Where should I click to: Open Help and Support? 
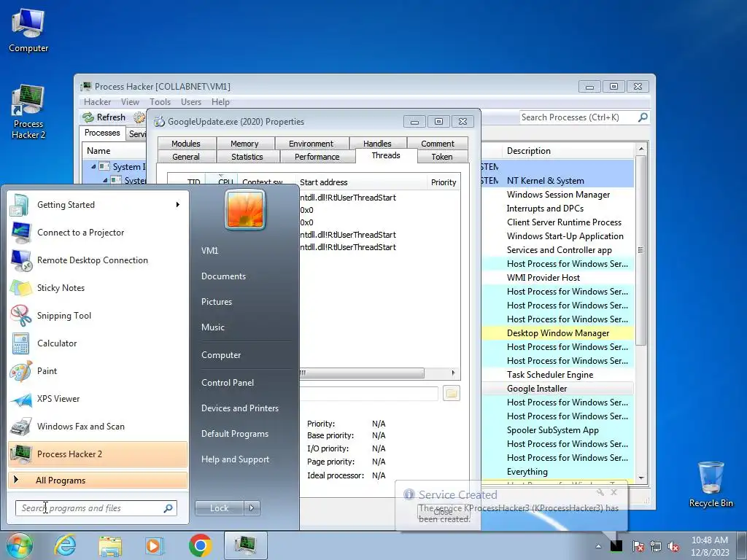point(235,459)
